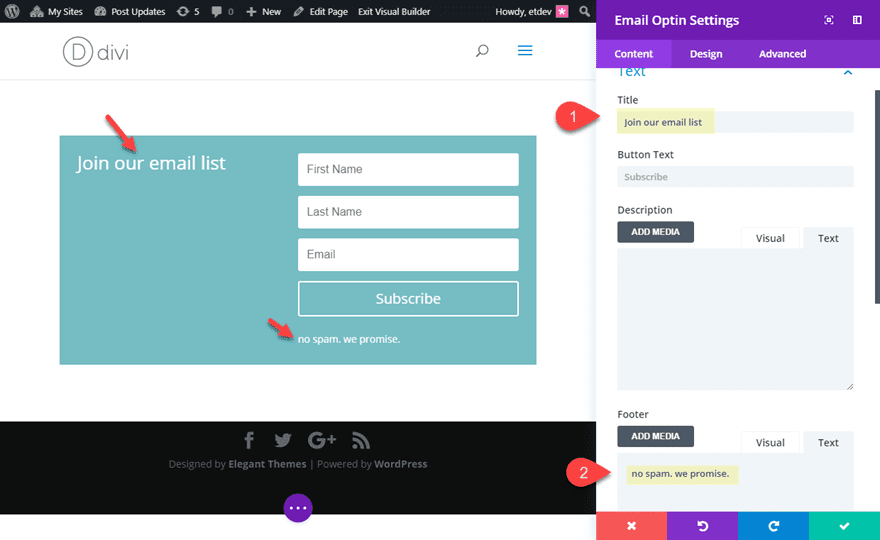Open the Post Updates dashboard menu

tap(130, 11)
